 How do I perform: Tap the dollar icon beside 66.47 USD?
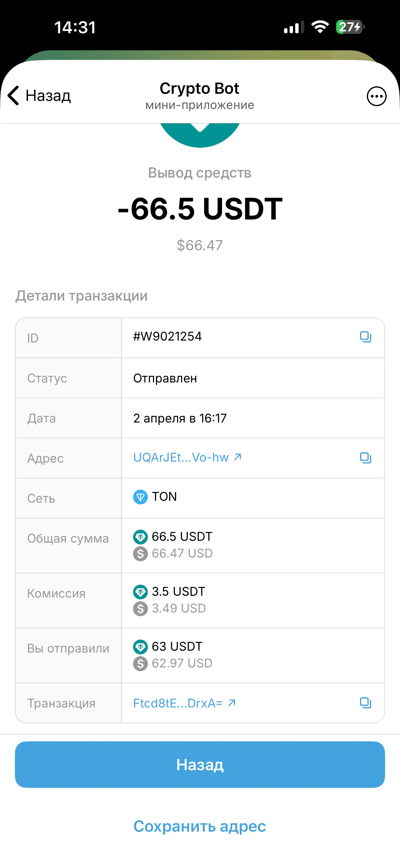(140, 554)
